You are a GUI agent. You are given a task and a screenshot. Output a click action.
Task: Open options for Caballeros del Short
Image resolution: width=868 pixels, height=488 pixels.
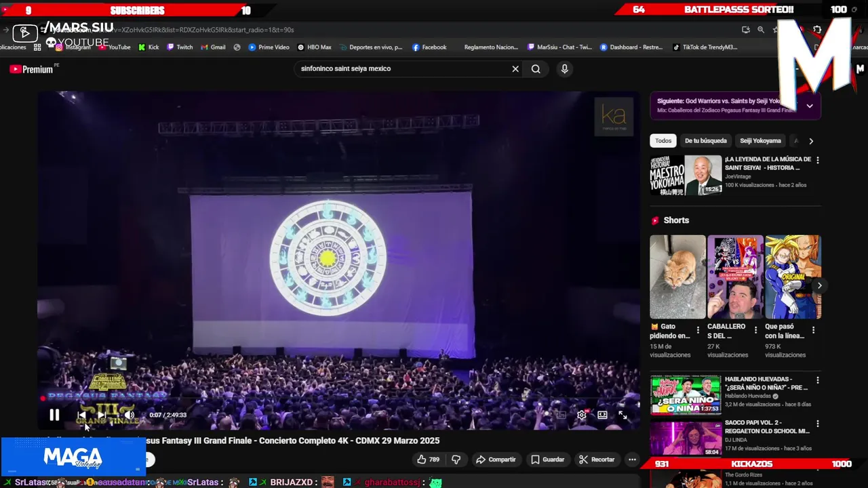755,330
